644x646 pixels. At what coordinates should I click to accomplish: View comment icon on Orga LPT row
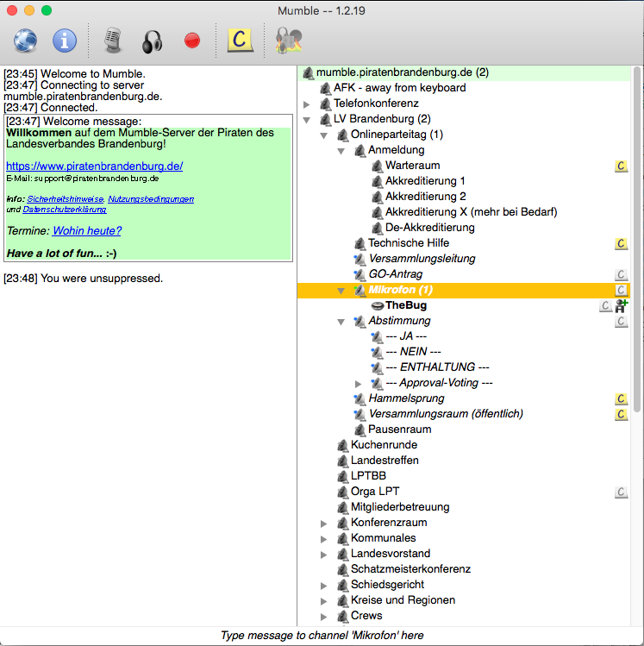pyautogui.click(x=621, y=492)
